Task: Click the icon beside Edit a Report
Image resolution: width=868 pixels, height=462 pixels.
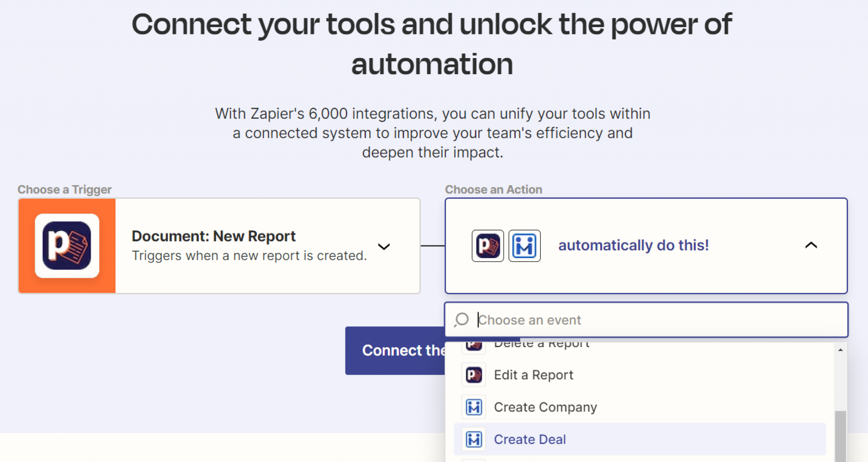Action: [474, 375]
